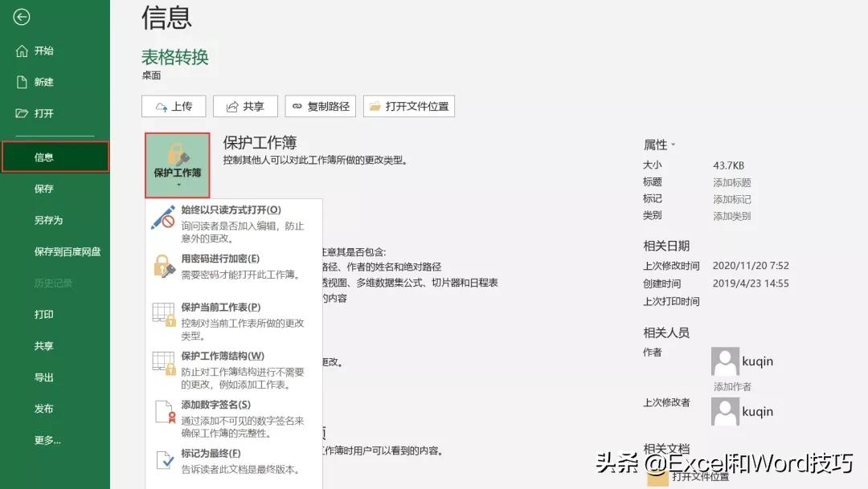Expand the 属性 properties dropdown
Image resolution: width=868 pixels, height=489 pixels.
(x=659, y=143)
